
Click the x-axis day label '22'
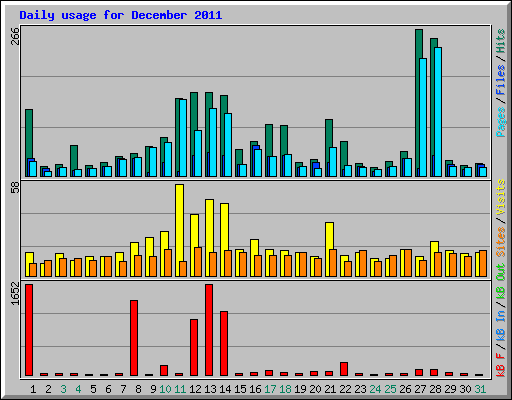(345, 389)
